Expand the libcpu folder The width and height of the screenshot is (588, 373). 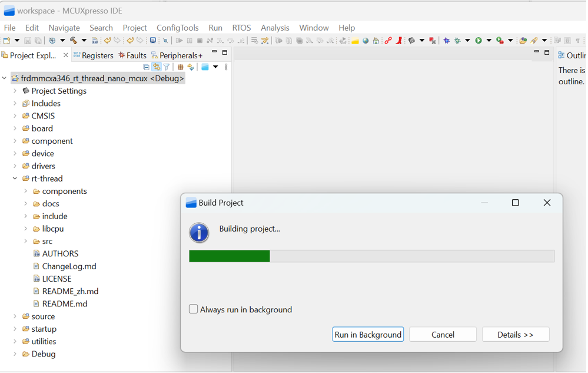click(25, 228)
